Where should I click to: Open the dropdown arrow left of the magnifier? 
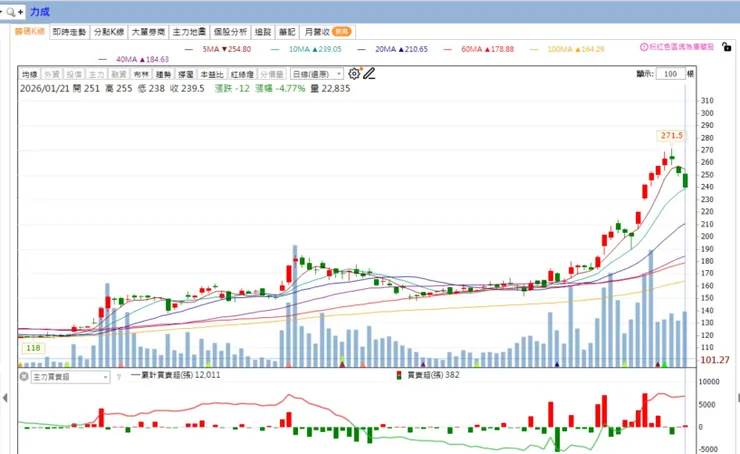[1, 12]
